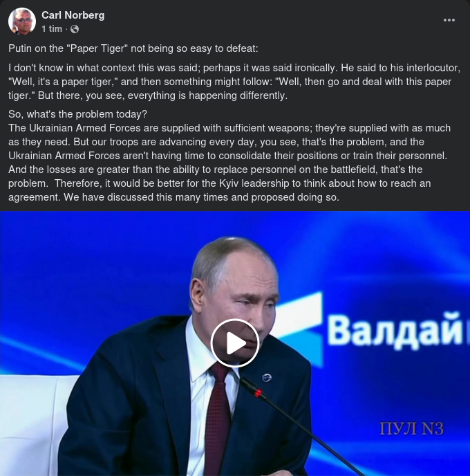Click the Валдай logo text in the video
The height and width of the screenshot is (476, 470).
(398, 330)
